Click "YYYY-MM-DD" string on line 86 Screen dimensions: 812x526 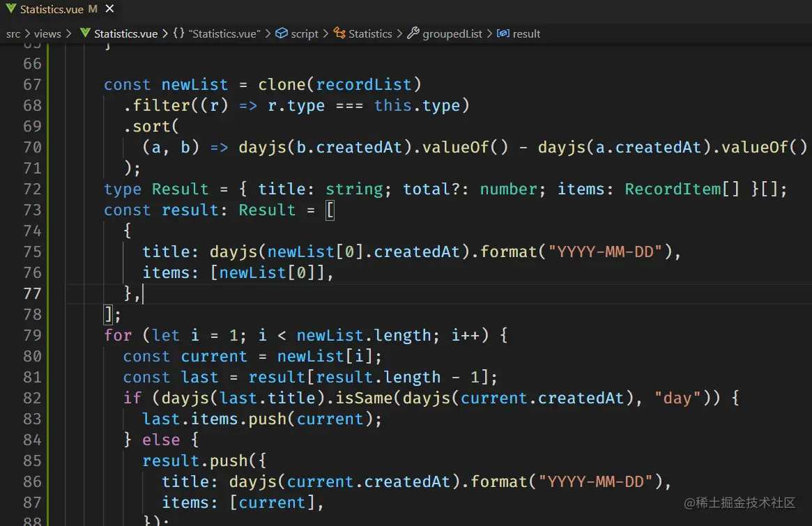[595, 481]
